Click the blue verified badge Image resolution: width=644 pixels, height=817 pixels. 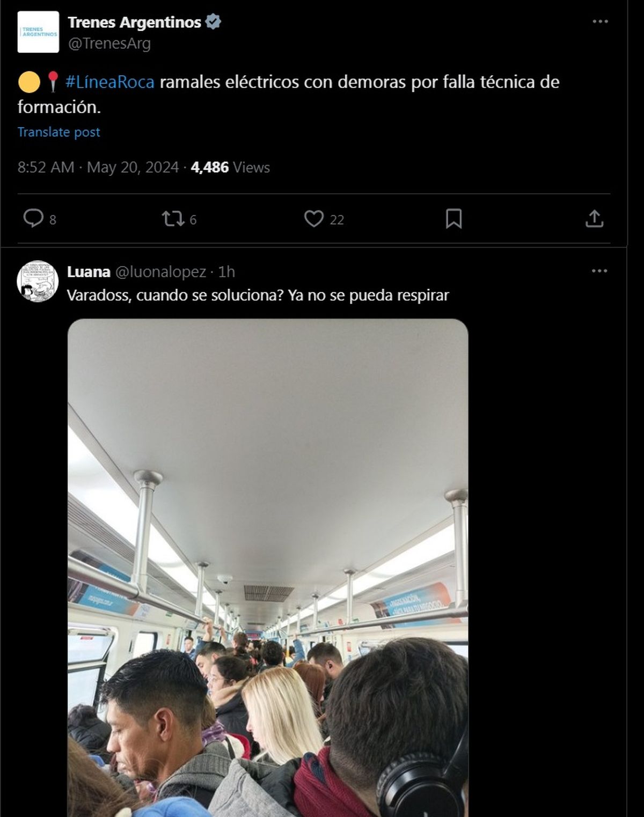(x=213, y=22)
